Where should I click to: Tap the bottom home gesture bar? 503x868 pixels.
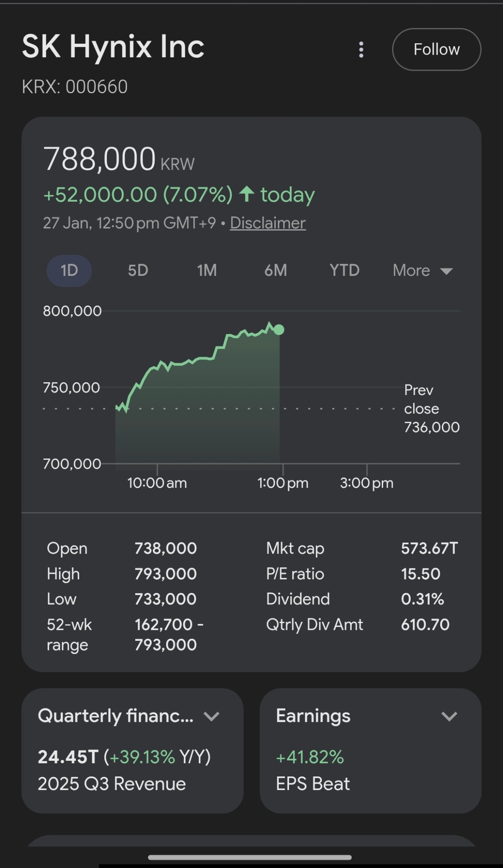250,857
